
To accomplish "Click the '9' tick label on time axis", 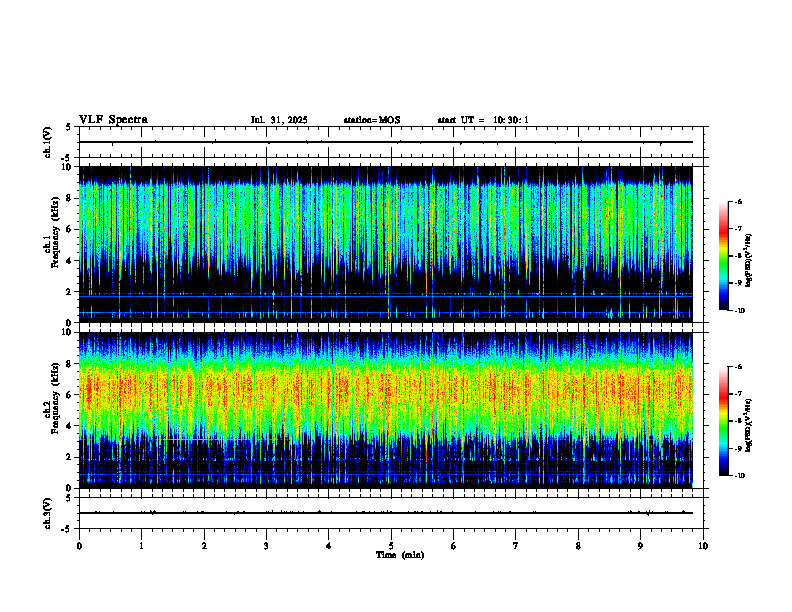I will coord(640,546).
